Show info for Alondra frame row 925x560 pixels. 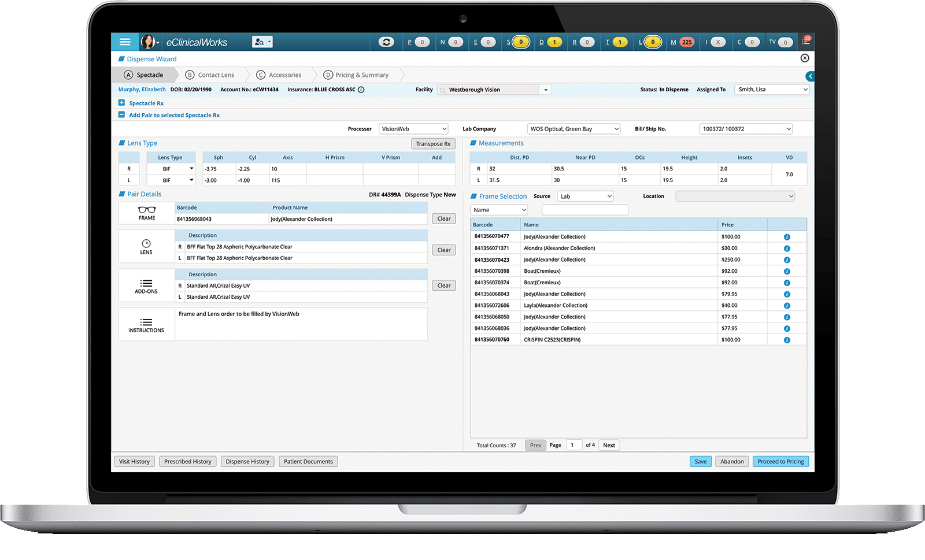coord(787,249)
